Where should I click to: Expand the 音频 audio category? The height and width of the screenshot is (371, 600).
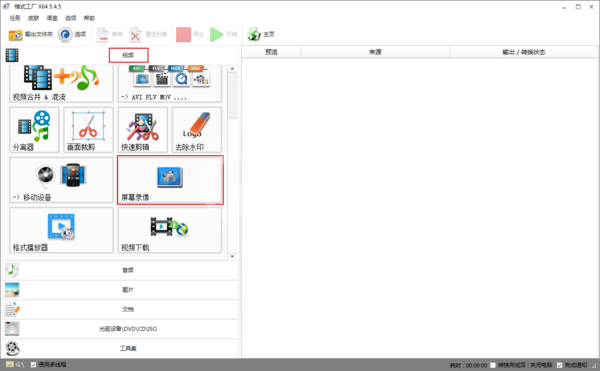click(121, 270)
